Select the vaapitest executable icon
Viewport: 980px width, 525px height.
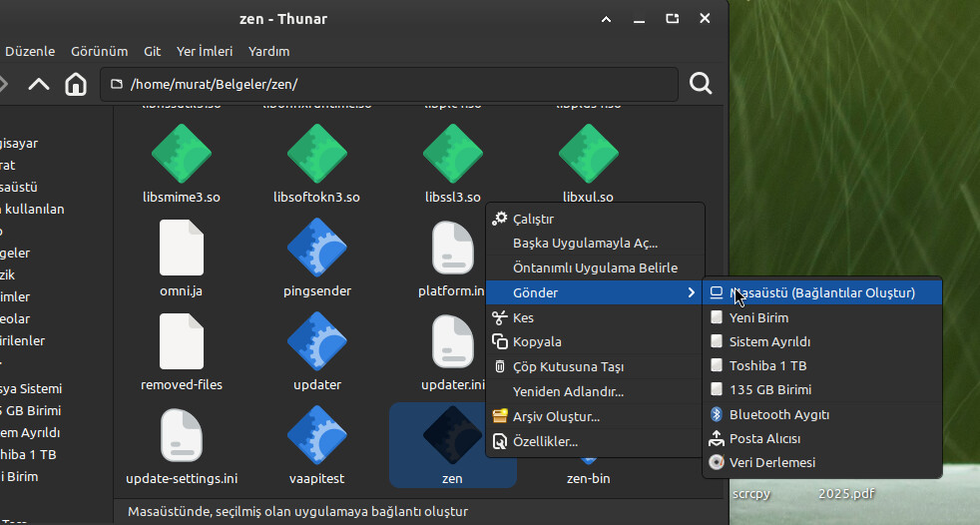pyautogui.click(x=316, y=435)
